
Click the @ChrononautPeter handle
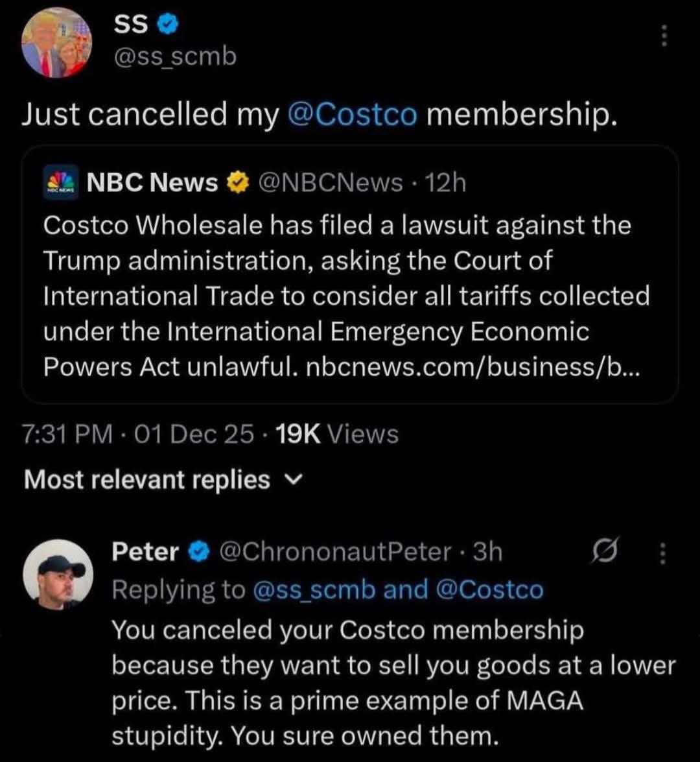(x=336, y=552)
